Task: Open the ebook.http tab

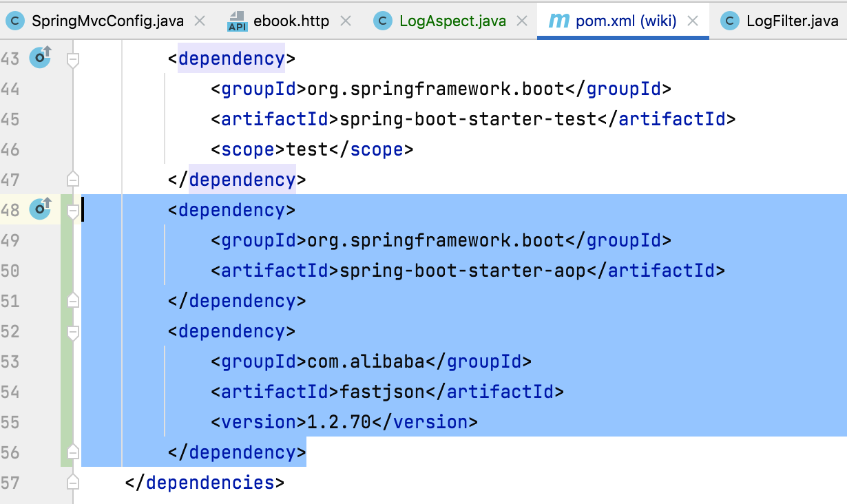Action: 293,21
